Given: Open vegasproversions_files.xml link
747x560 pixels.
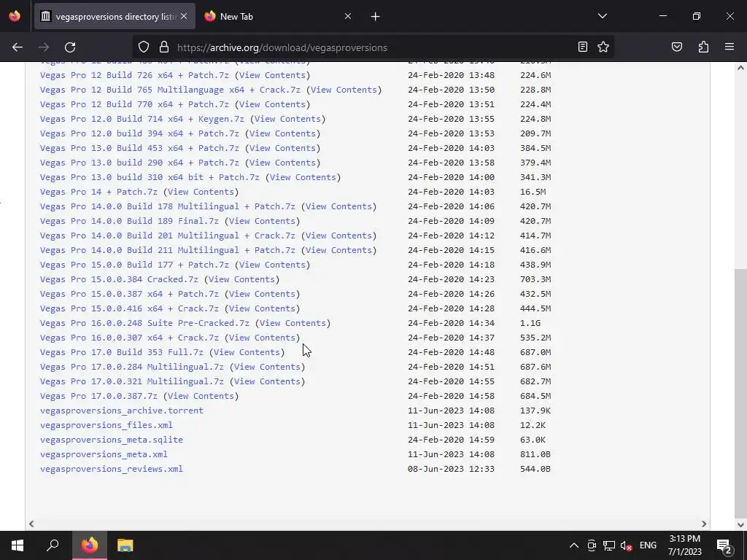Looking at the screenshot, I should pyautogui.click(x=107, y=425).
